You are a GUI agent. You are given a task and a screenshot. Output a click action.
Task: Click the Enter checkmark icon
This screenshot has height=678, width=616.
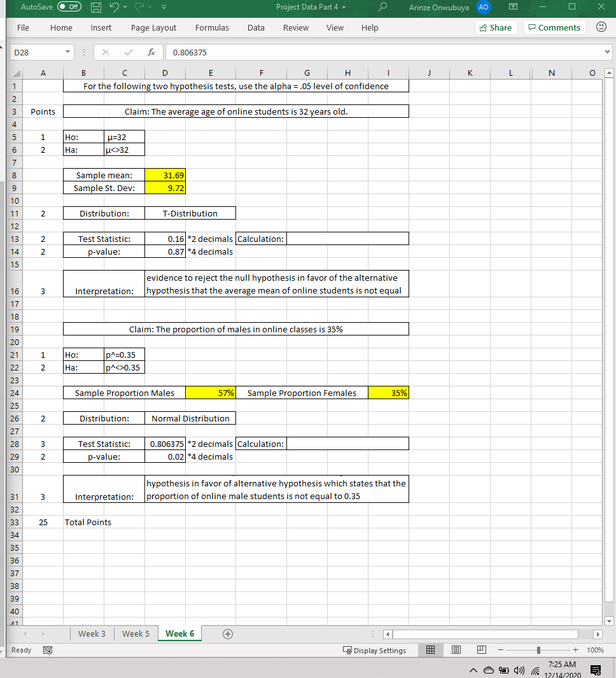click(x=129, y=52)
